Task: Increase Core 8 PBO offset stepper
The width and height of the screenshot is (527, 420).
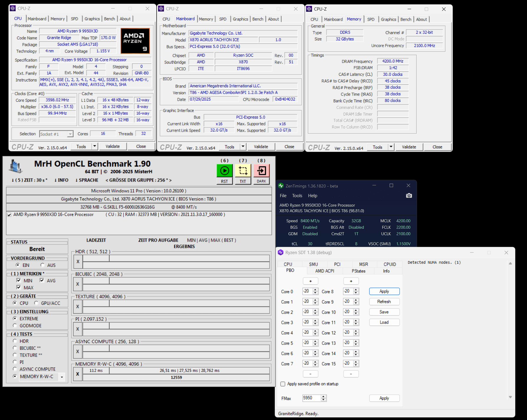Action: click(x=356, y=290)
